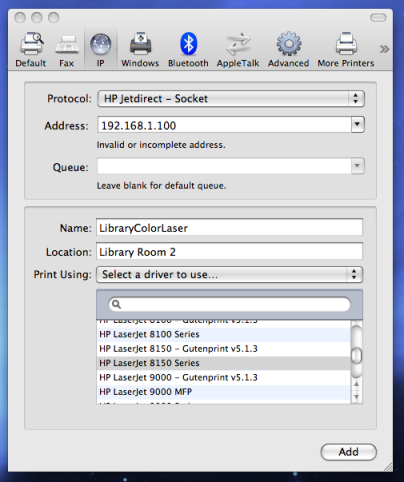Click the search magnifier icon
This screenshot has height=482, width=404.
116,304
